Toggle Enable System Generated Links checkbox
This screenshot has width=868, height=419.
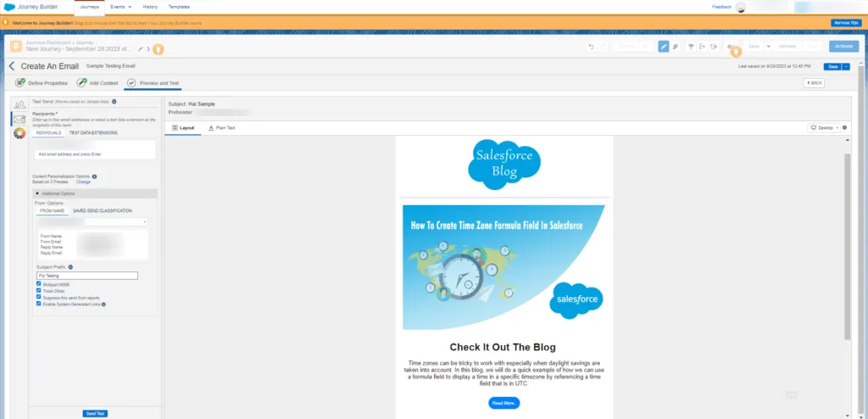39,304
